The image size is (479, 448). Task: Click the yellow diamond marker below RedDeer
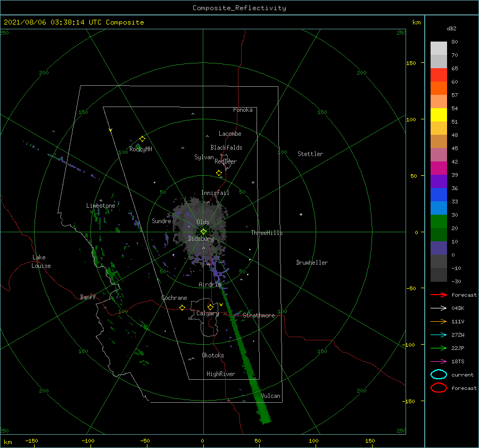pos(219,173)
